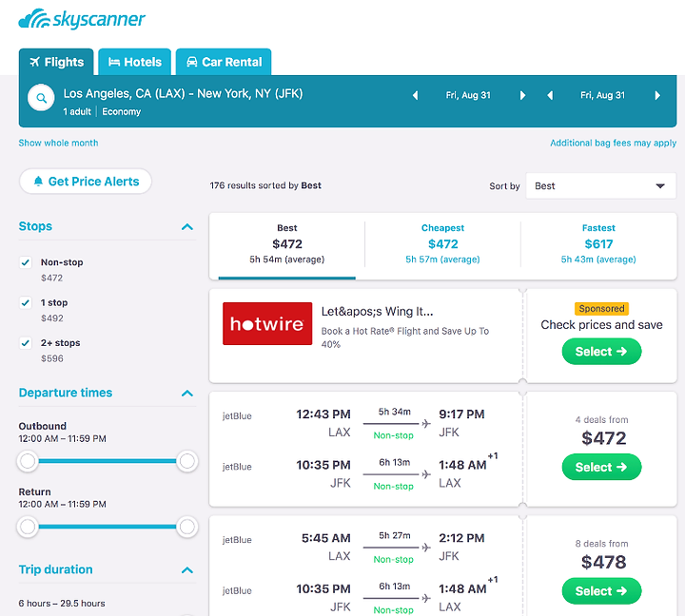Click '176 results sorted by Best' text
Screen dimensions: 685x616
tap(265, 185)
